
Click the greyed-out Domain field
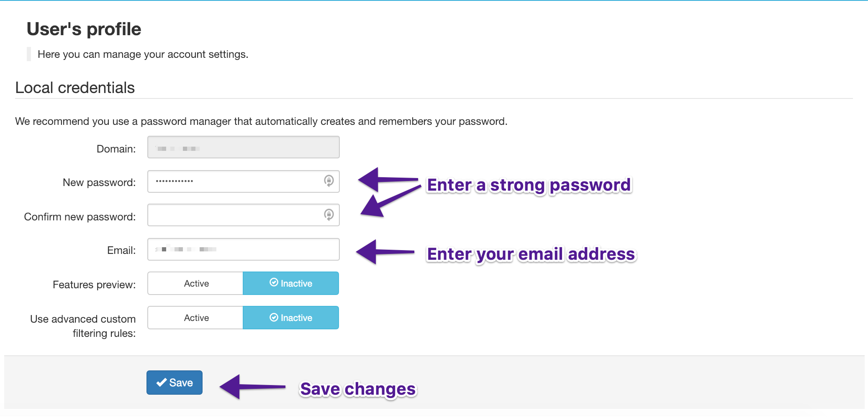click(x=243, y=147)
